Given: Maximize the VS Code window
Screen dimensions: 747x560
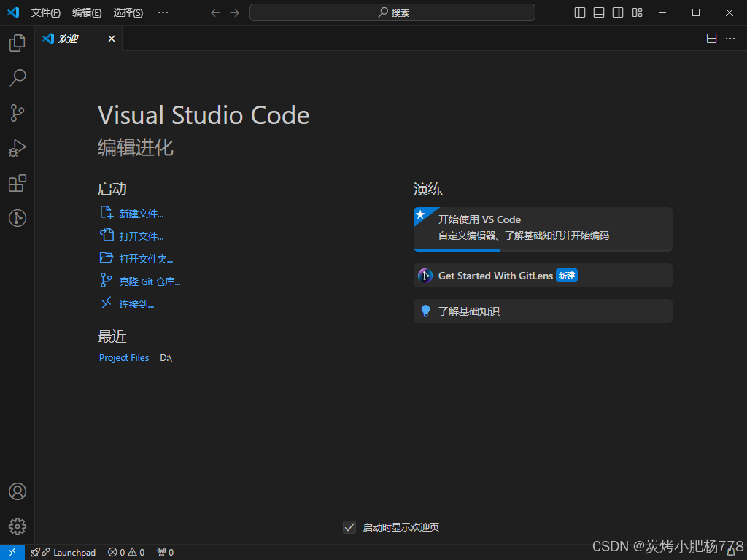Looking at the screenshot, I should [x=696, y=13].
